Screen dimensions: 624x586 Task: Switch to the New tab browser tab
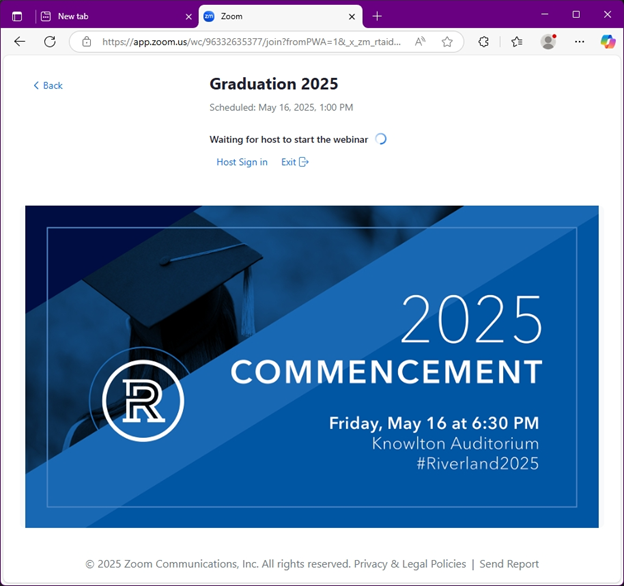pos(117,16)
